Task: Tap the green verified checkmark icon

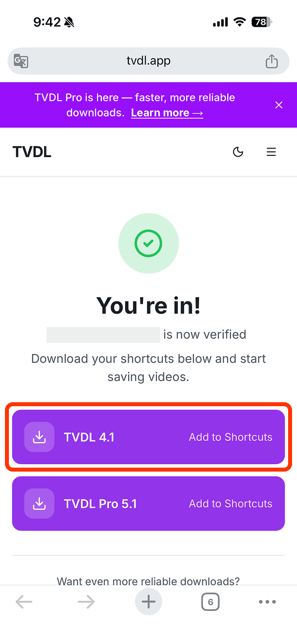Action: tap(148, 243)
